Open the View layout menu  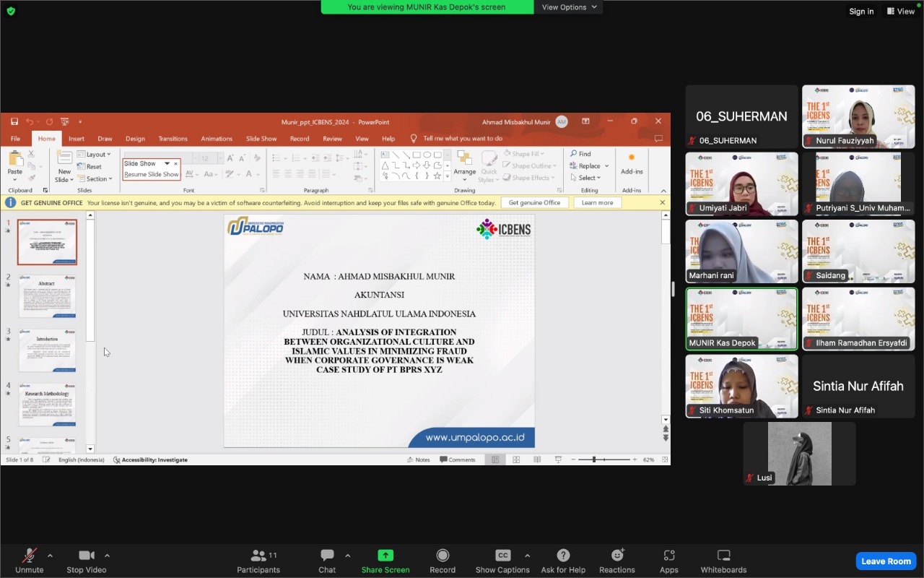coord(901,12)
